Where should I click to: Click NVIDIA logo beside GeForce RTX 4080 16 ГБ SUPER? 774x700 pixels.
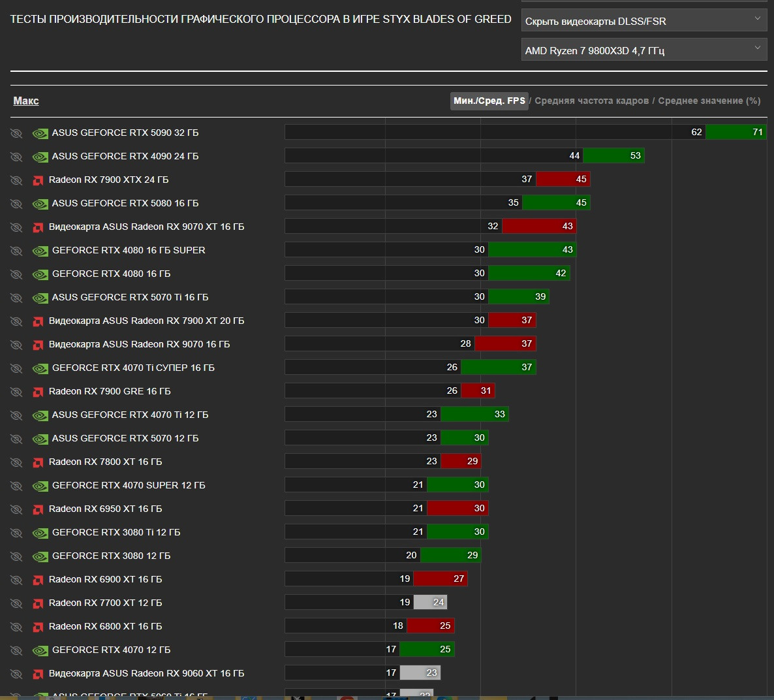click(40, 251)
